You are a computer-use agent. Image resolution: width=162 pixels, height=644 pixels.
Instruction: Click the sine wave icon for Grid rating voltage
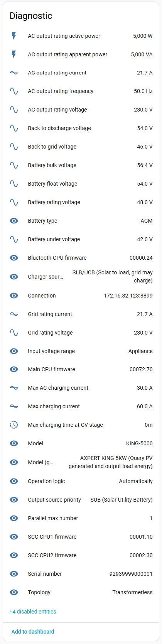14,333
